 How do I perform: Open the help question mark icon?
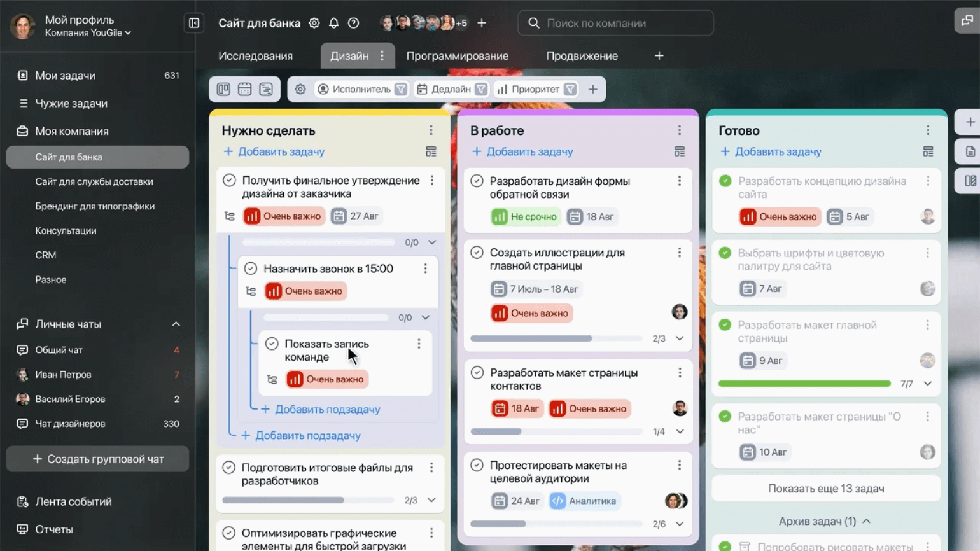(353, 24)
